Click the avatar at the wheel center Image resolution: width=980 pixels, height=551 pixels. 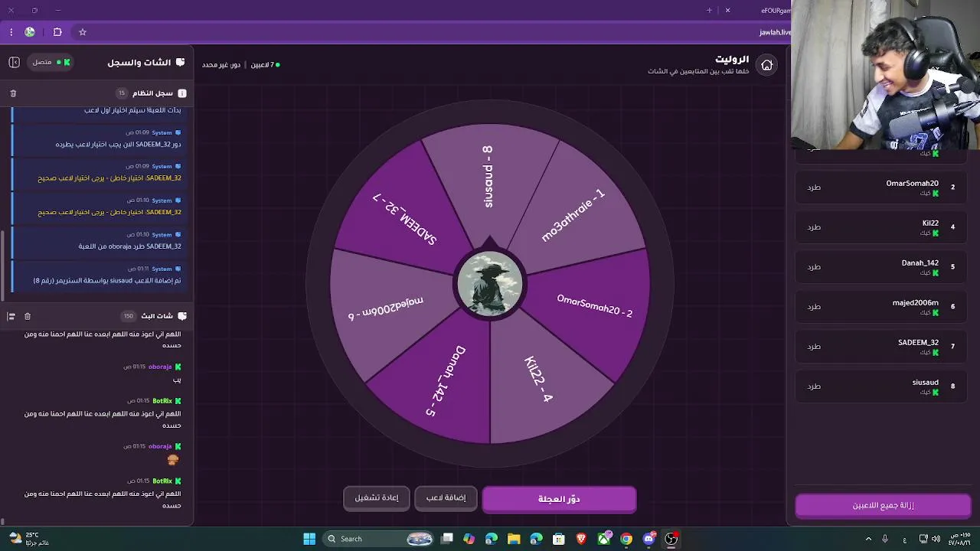(x=490, y=284)
